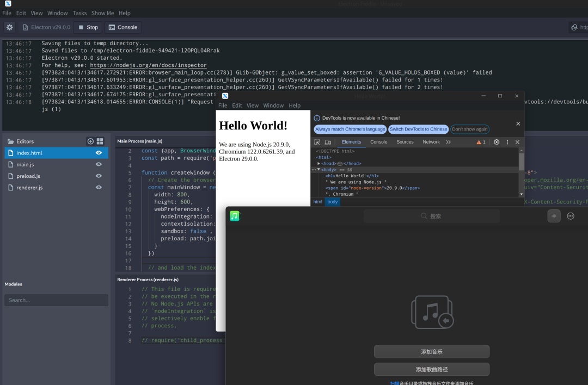
Task: Activate DevTools inspect element picker icon
Action: [317, 142]
